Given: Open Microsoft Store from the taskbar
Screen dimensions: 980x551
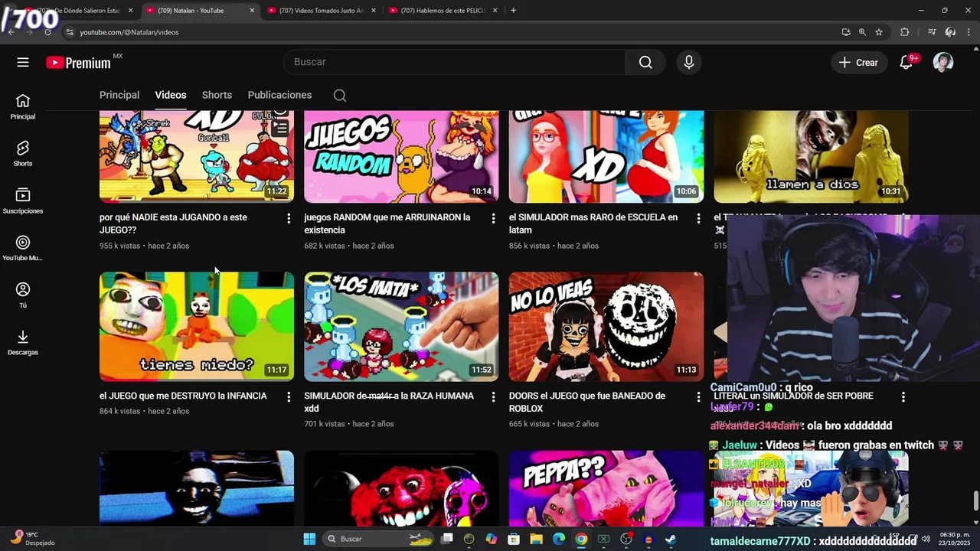Looking at the screenshot, I should 514,539.
